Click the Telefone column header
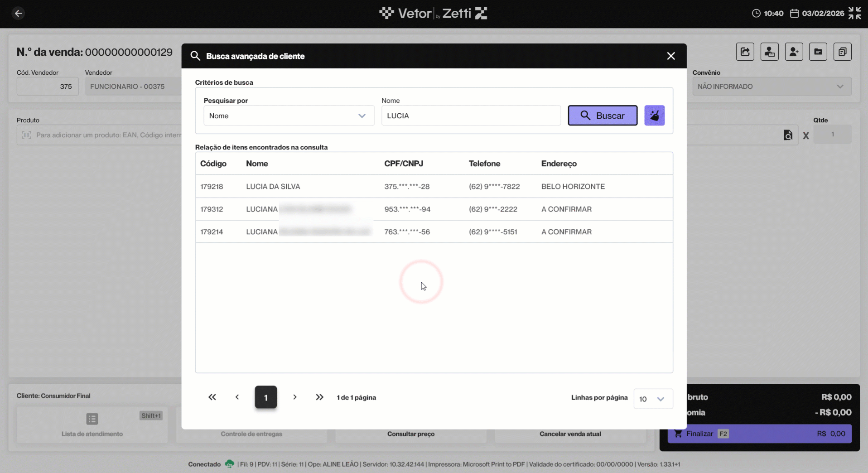Viewport: 868px width, 473px height. 484,164
